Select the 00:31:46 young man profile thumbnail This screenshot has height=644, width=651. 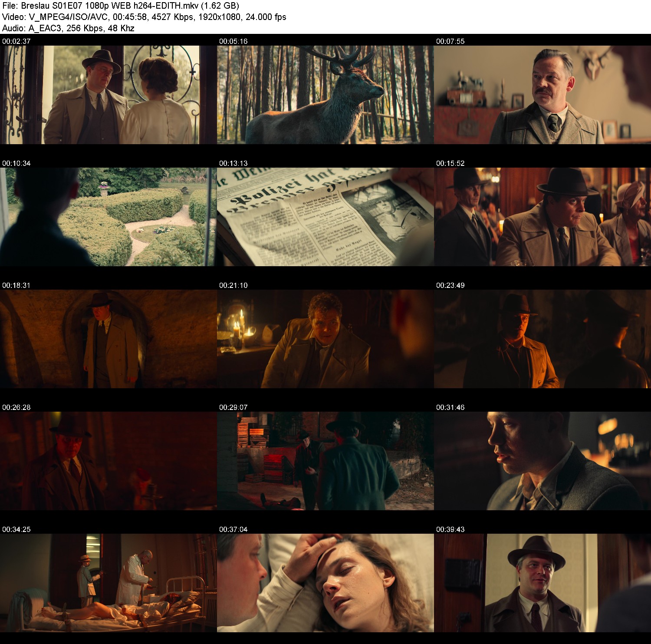coord(542,461)
